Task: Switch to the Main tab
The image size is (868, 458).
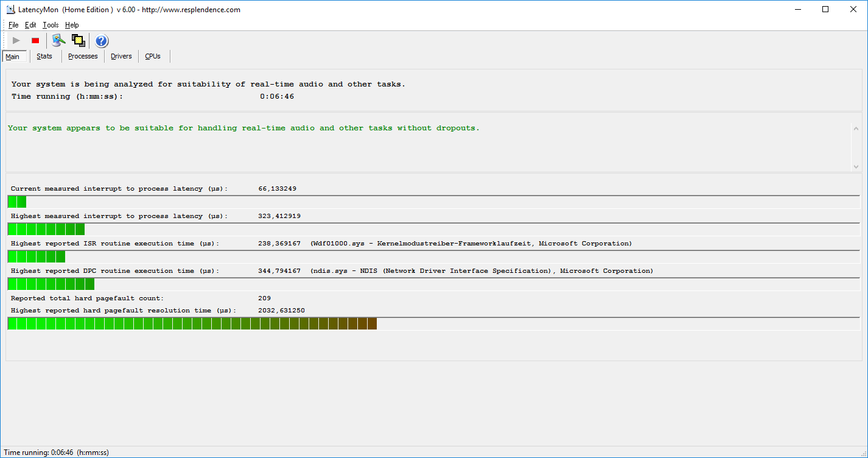Action: point(14,56)
